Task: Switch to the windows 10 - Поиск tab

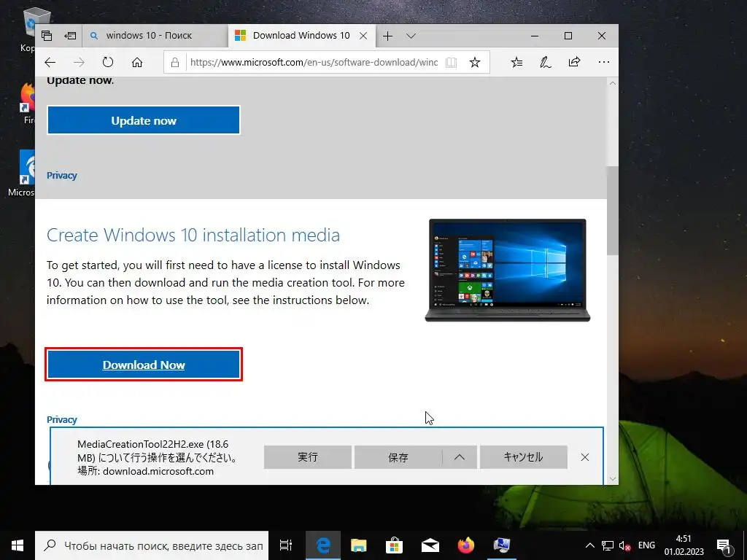Action: point(155,36)
